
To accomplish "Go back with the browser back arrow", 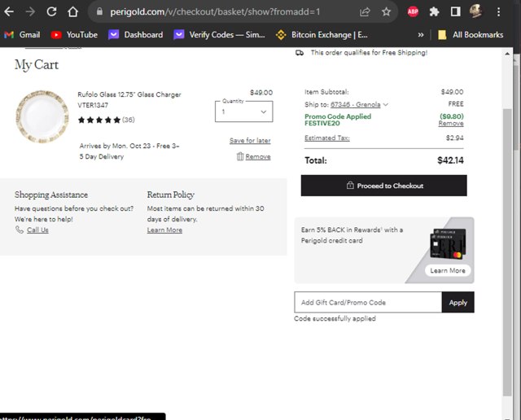I will [9, 12].
